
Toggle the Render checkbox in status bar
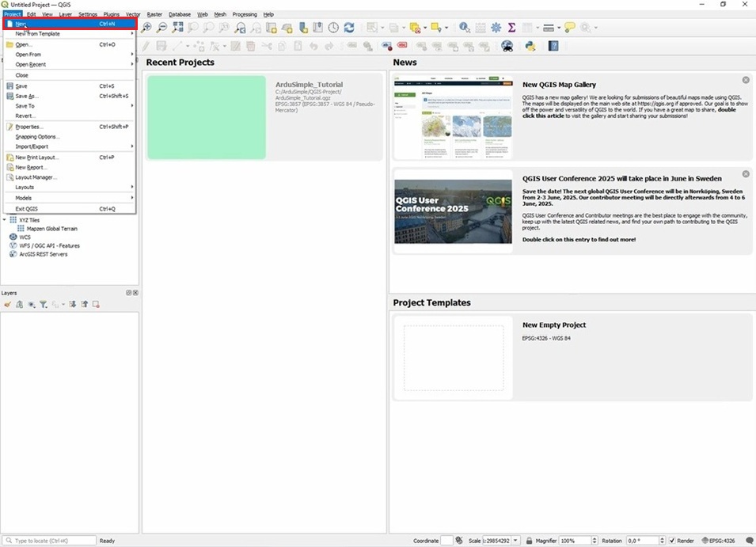[672, 541]
